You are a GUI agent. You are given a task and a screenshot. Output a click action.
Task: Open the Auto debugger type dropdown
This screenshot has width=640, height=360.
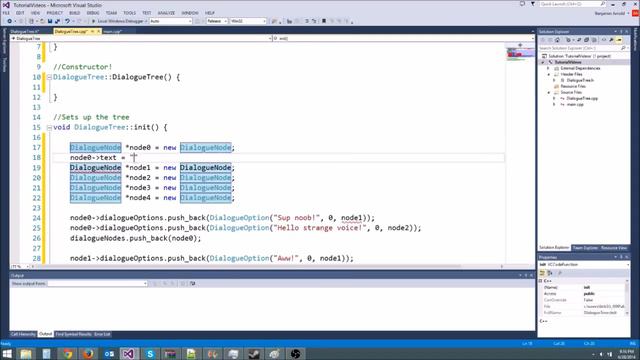(x=171, y=21)
